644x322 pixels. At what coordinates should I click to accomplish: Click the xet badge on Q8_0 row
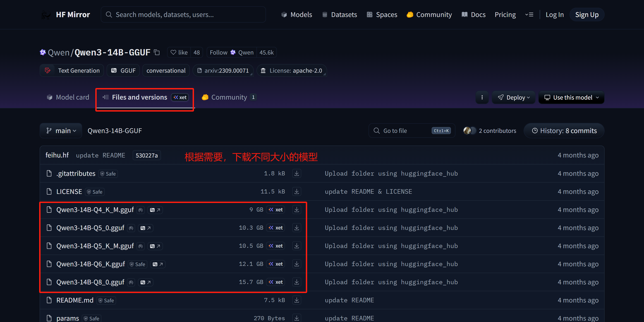point(276,282)
